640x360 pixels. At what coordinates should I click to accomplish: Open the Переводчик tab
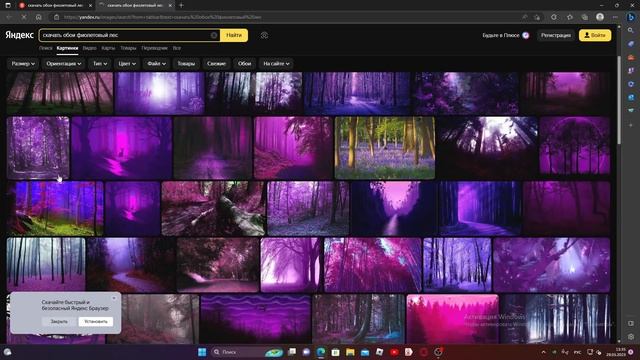(154, 48)
